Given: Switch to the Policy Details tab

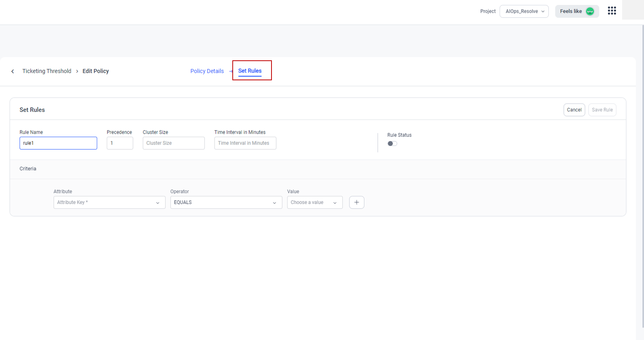Looking at the screenshot, I should click(x=207, y=71).
